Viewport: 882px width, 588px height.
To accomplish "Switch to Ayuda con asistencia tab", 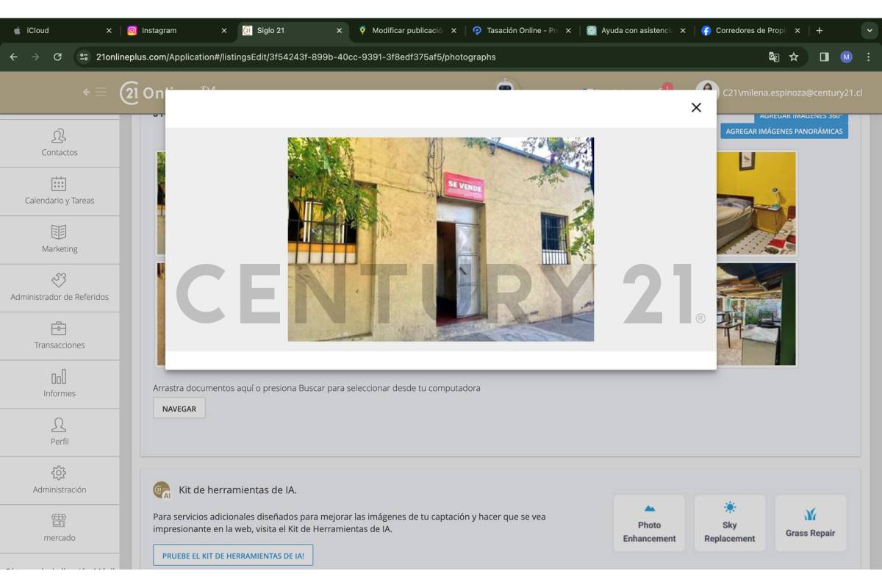I will point(637,31).
